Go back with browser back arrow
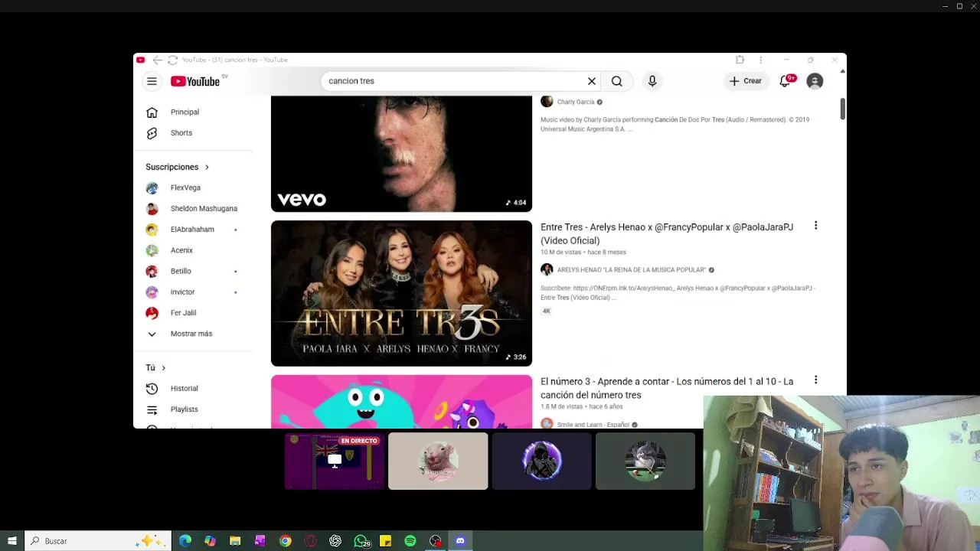980x551 pixels. (157, 60)
